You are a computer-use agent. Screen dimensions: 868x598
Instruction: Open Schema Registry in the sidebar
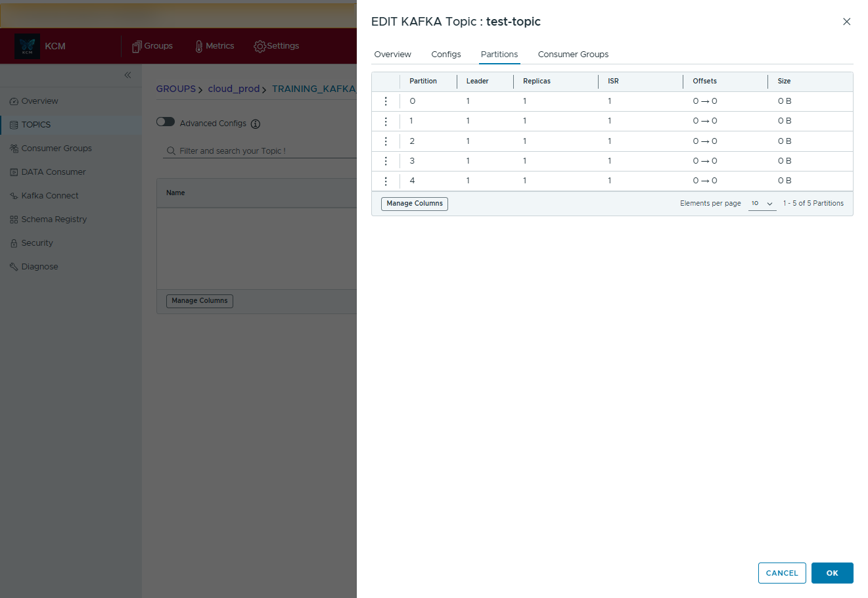(x=54, y=219)
